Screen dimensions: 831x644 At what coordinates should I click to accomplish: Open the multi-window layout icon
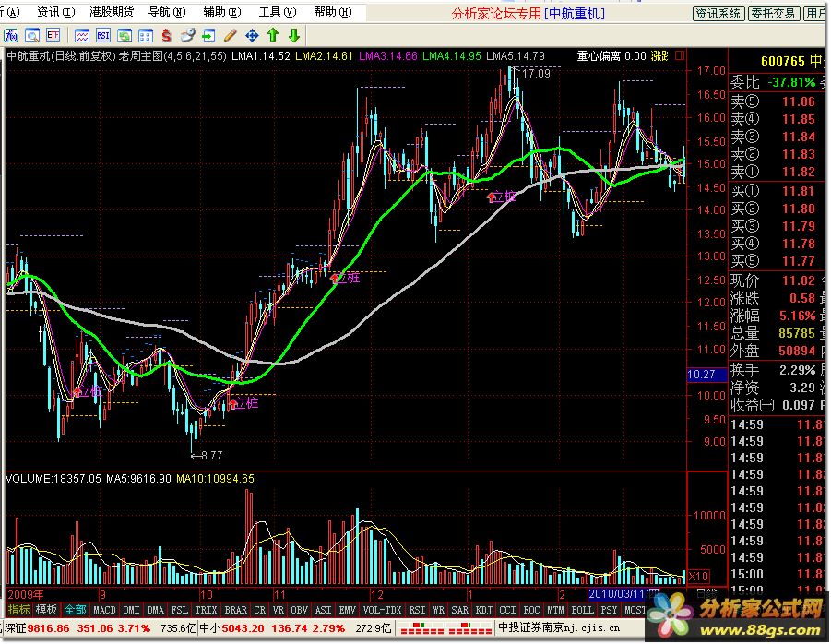pos(145,35)
